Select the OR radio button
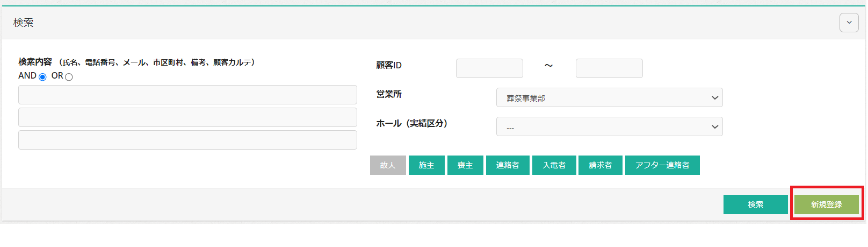This screenshot has height=247, width=868. coord(69,77)
